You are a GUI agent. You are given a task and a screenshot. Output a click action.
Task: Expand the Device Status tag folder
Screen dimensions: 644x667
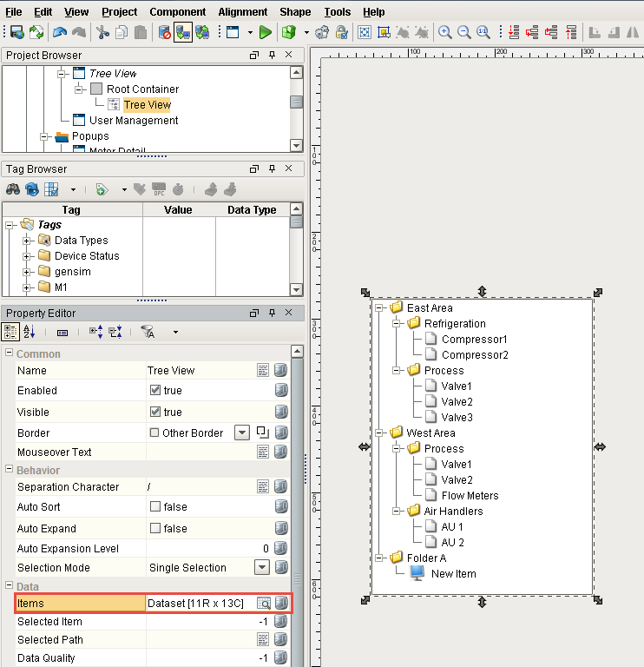point(27,256)
